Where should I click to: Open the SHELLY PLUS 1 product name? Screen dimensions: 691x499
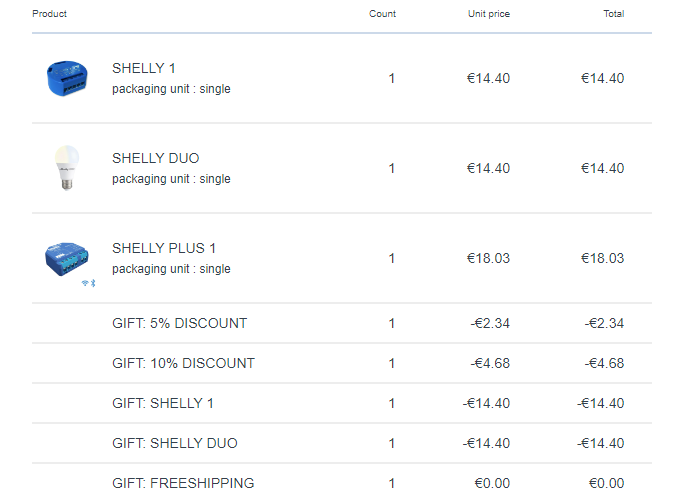pos(164,248)
